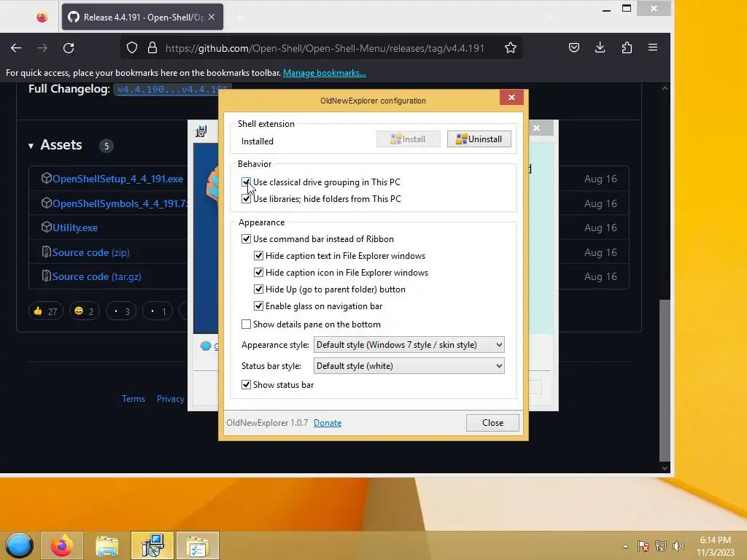Image resolution: width=747 pixels, height=560 pixels.
Task: Click the OldNewExplorer 1.0.7 version text
Action: pyautogui.click(x=267, y=423)
